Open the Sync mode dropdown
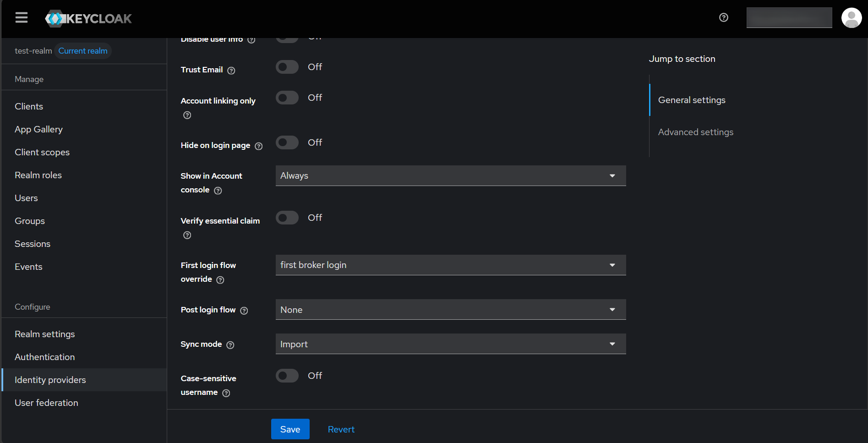The image size is (868, 443). 451,344
